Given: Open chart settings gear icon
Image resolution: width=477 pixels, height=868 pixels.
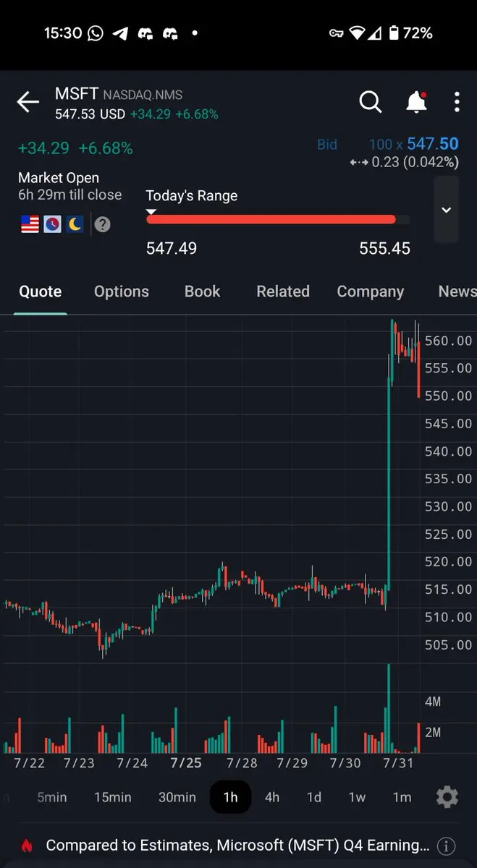Looking at the screenshot, I should tap(447, 797).
